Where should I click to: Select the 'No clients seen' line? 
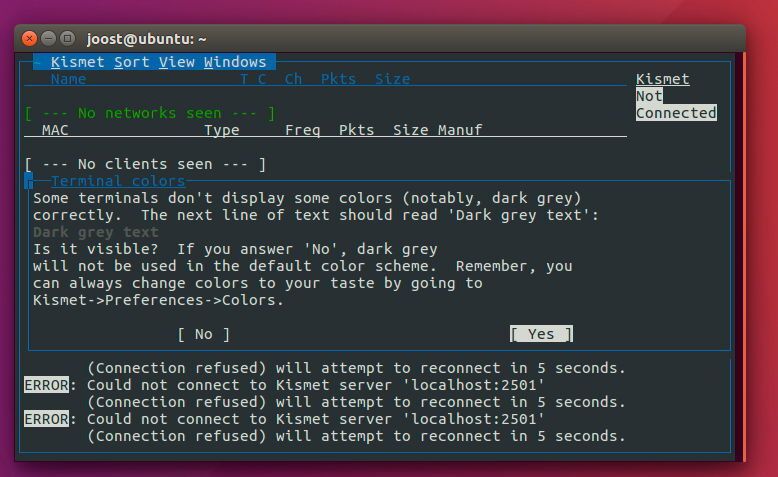(145, 164)
